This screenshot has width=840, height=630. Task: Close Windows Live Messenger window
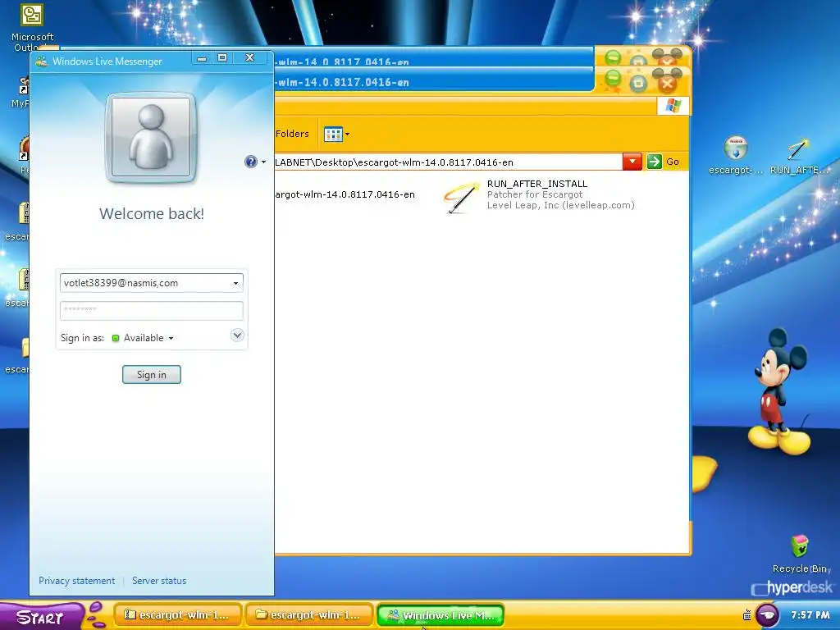[249, 58]
